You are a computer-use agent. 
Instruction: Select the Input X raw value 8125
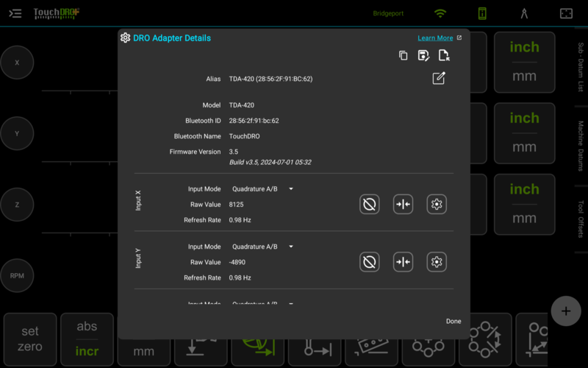236,205
